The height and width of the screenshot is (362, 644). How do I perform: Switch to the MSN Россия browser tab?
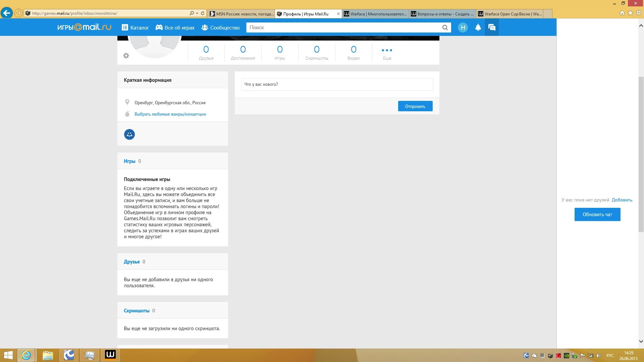click(x=241, y=14)
